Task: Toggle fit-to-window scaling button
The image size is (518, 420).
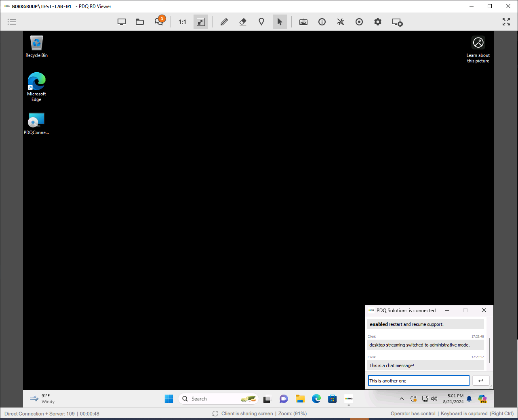Action: tap(201, 22)
